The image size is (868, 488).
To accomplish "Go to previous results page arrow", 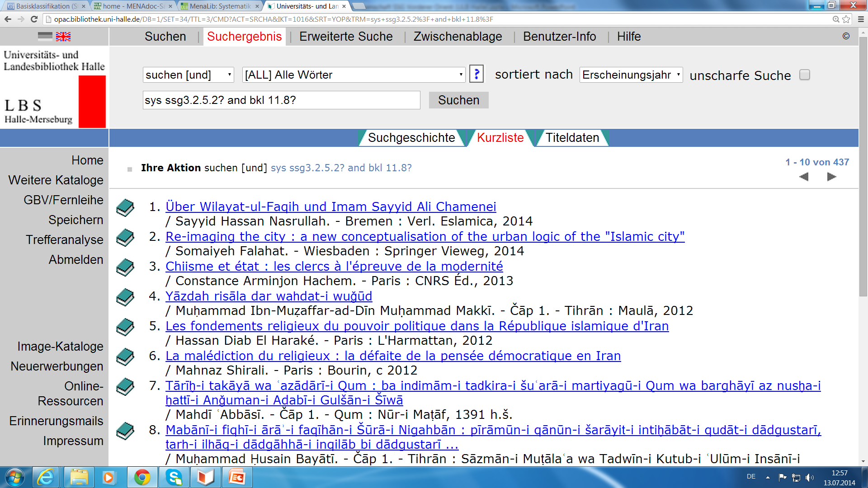I will (x=804, y=177).
